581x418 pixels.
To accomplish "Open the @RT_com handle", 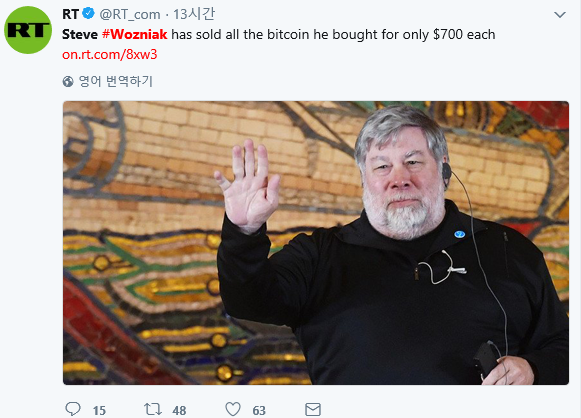I will click(x=130, y=14).
